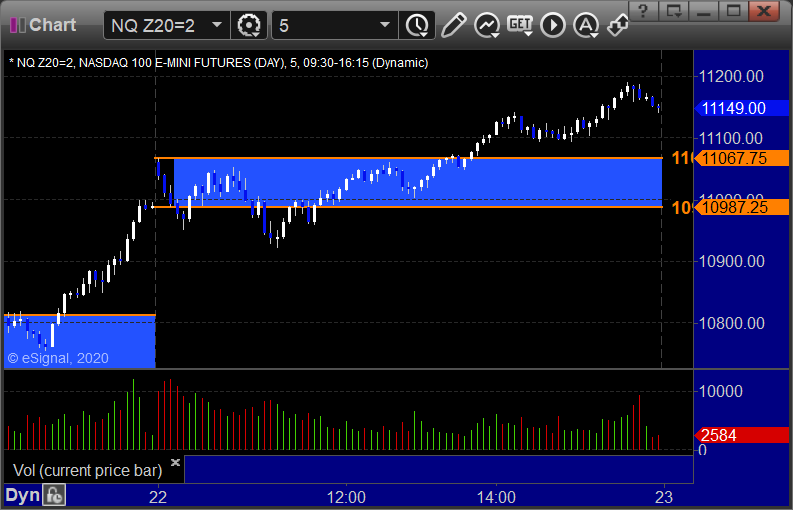This screenshot has width=793, height=510.
Task: Click the 14:00 time axis label
Action: (x=496, y=497)
